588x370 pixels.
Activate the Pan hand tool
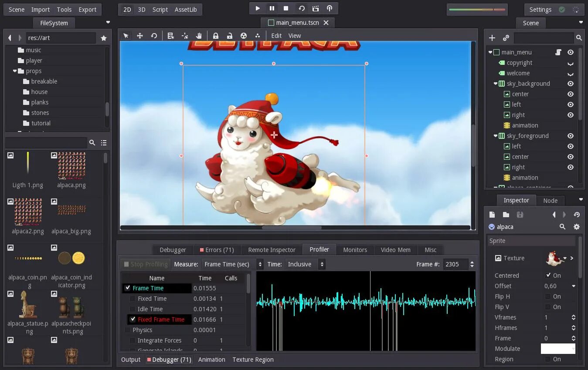(199, 36)
